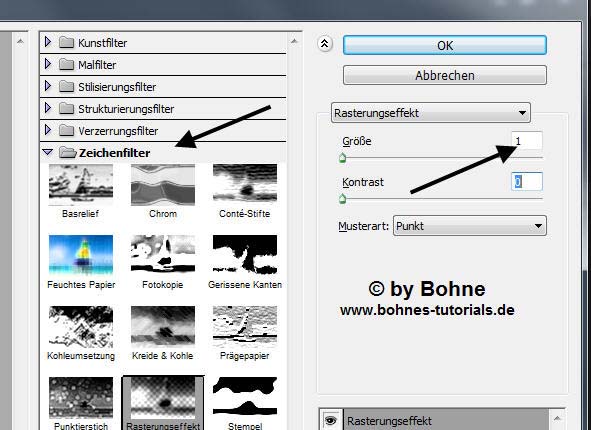Image resolution: width=591 pixels, height=430 pixels.
Task: Expand the Verzerrungsfilter folder triangle
Action: [47, 130]
